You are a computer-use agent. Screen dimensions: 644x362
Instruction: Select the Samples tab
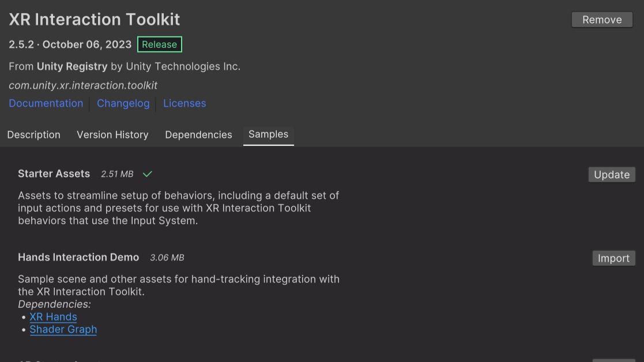268,134
